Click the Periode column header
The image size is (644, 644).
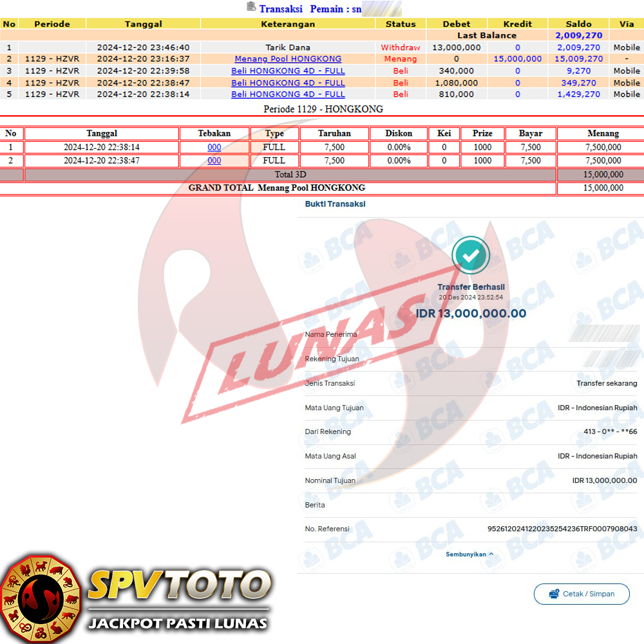[52, 24]
